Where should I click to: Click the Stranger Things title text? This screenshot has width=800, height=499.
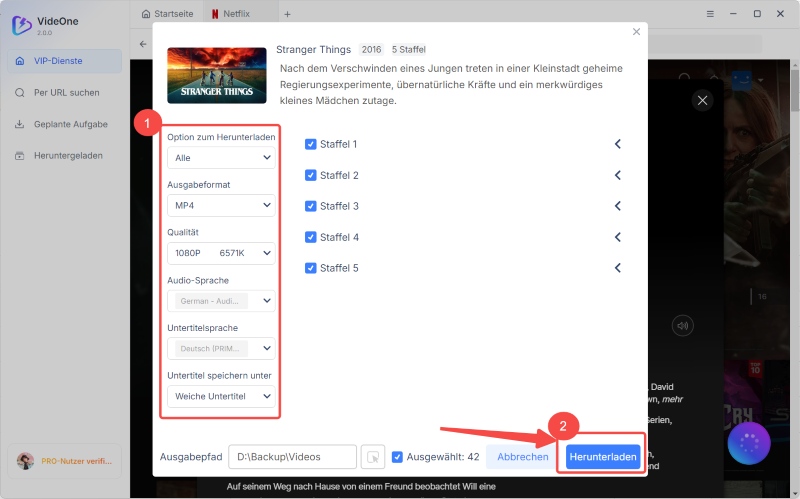[x=313, y=49]
